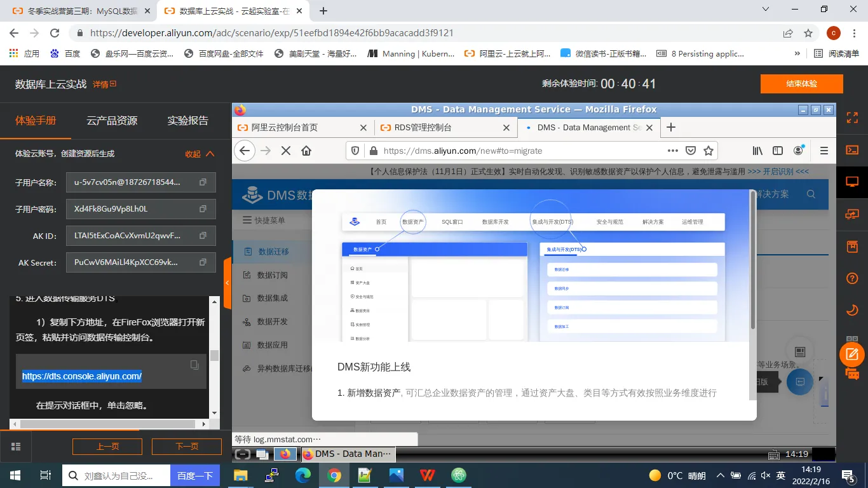
Task: Select the remote desktop monitor icon
Action: [x=852, y=182]
